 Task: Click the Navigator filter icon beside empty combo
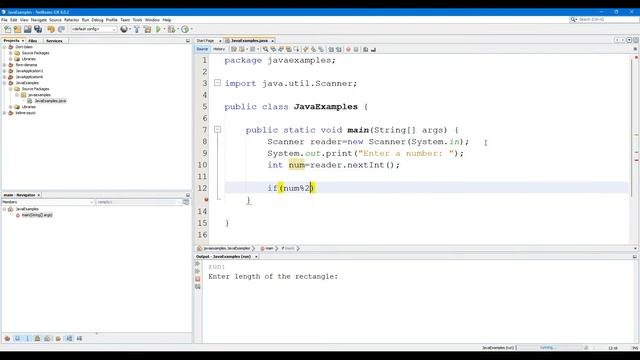click(x=186, y=202)
